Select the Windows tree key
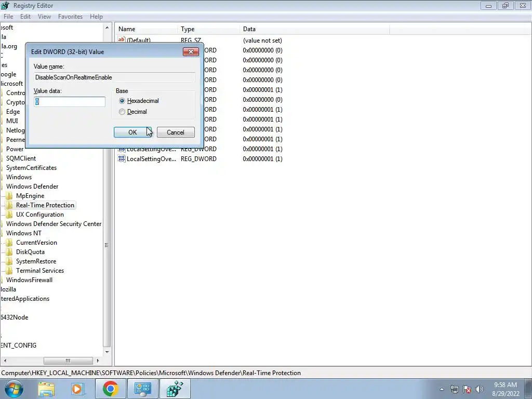This screenshot has height=399, width=532. 19,177
